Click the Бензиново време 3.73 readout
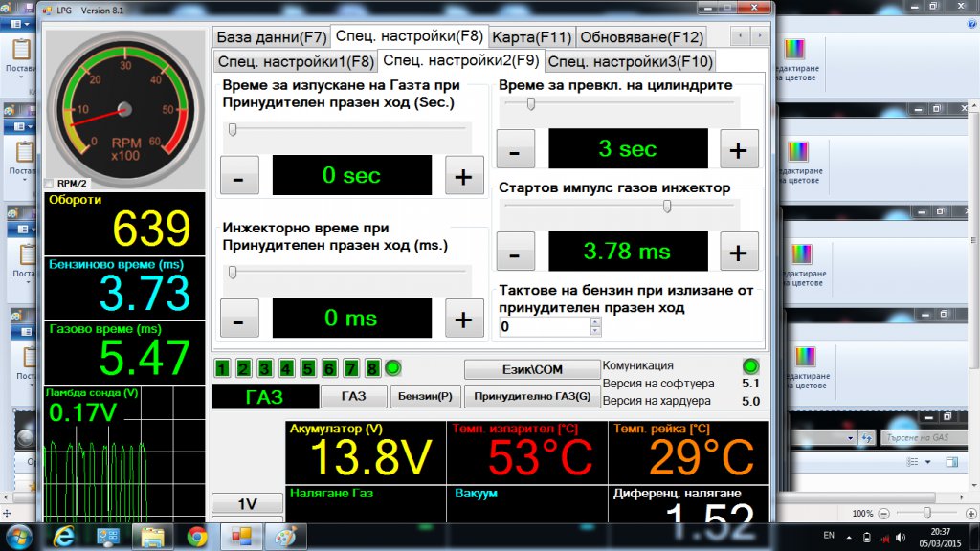 124,288
